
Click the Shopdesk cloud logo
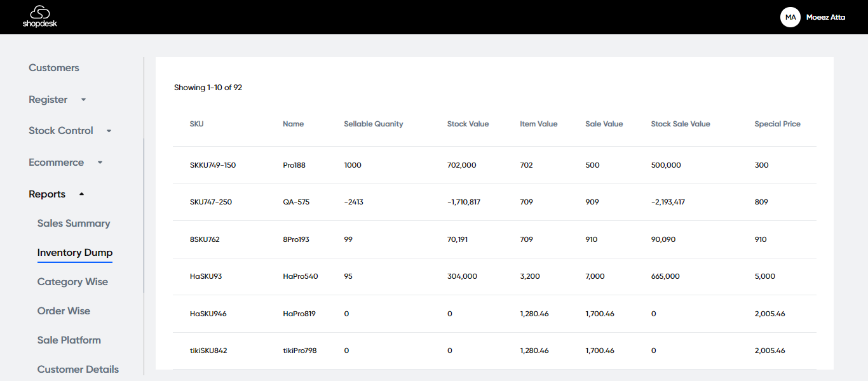coord(39,17)
